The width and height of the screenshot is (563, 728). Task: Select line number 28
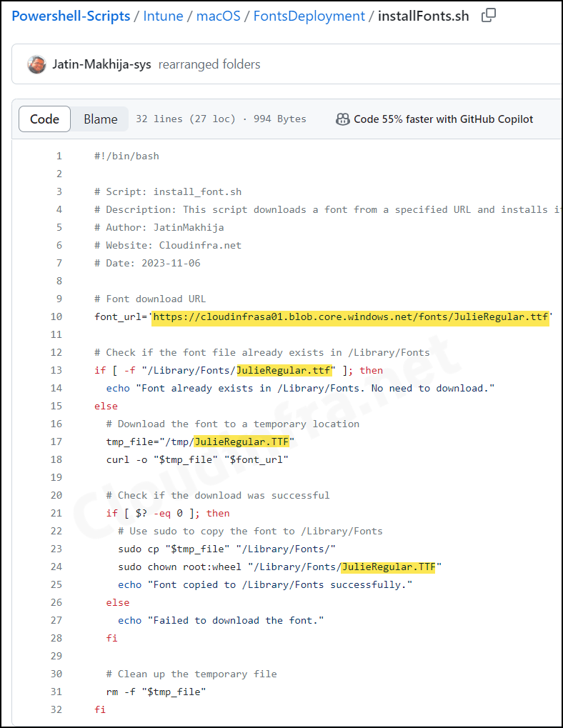(x=56, y=638)
